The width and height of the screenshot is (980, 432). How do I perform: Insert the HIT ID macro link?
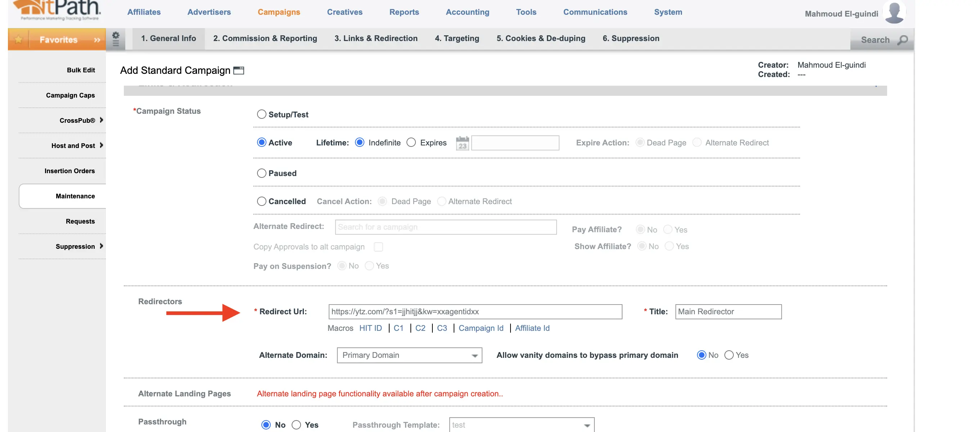[370, 328]
